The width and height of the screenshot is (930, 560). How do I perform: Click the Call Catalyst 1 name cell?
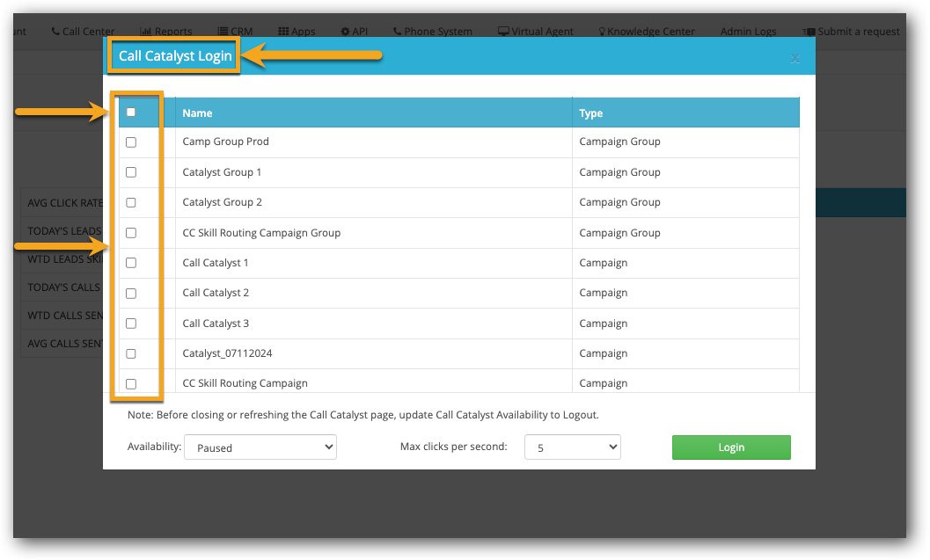[x=374, y=263]
